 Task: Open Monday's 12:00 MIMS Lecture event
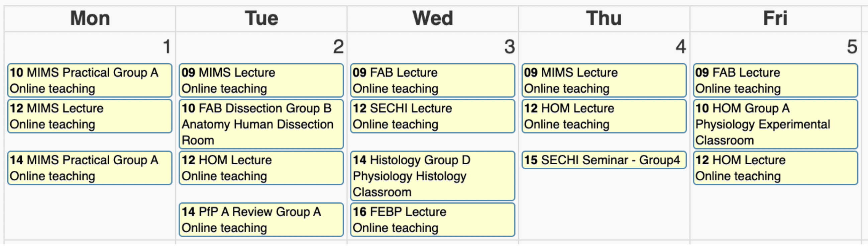[x=90, y=116]
